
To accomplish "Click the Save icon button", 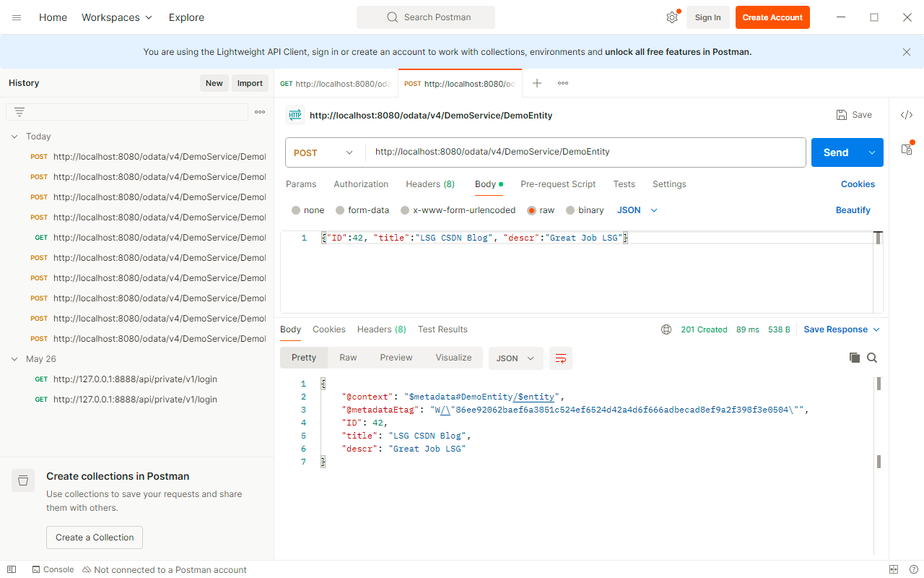I will point(854,115).
